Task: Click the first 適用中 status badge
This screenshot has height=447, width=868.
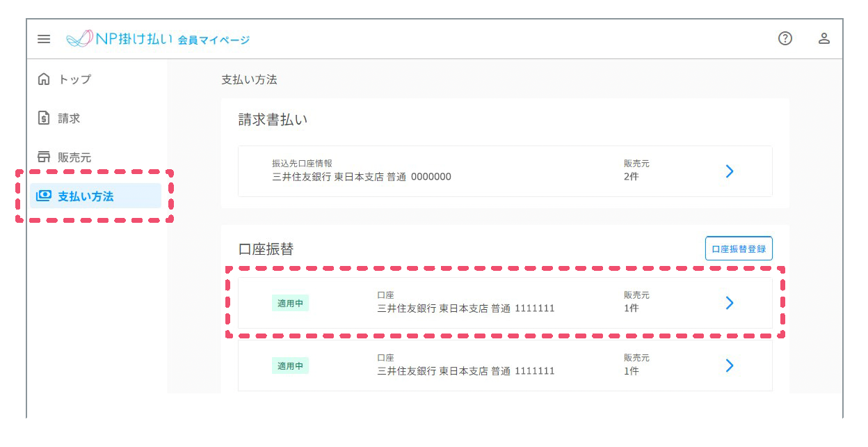Action: point(290,303)
